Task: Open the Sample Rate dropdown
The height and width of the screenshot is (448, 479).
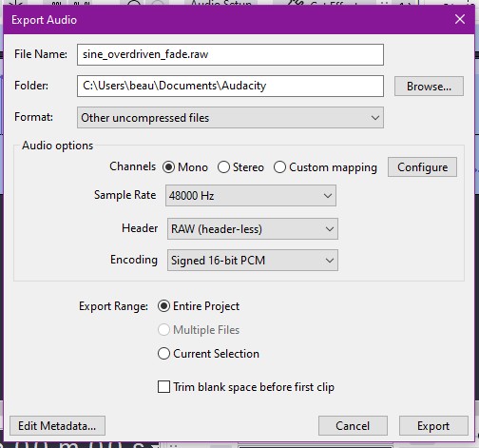Action: click(251, 196)
